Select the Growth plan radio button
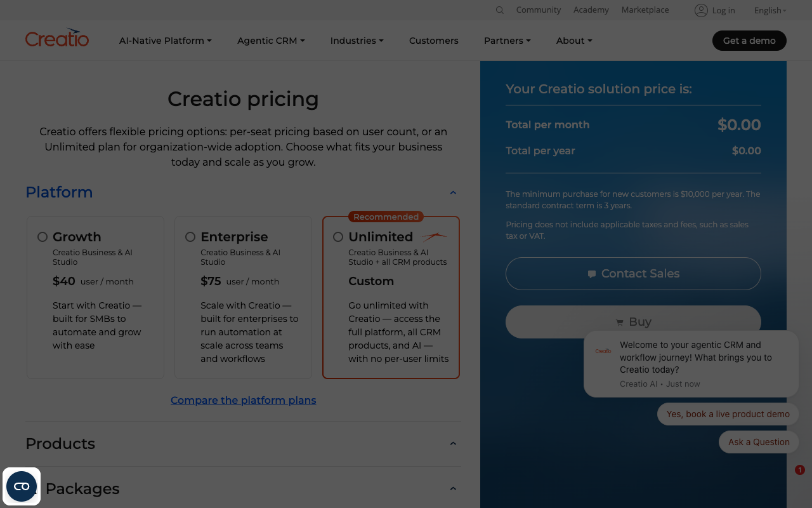Screen dimensions: 812x508 43,237
